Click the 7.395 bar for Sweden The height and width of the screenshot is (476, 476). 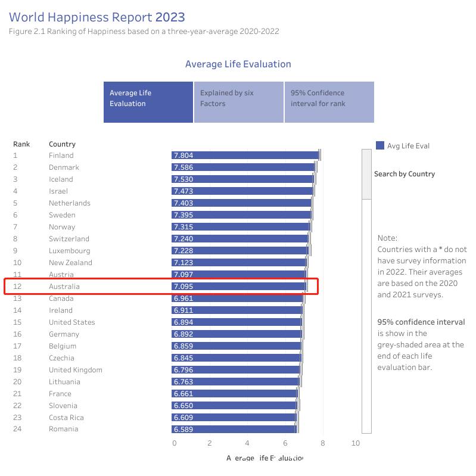(x=241, y=215)
